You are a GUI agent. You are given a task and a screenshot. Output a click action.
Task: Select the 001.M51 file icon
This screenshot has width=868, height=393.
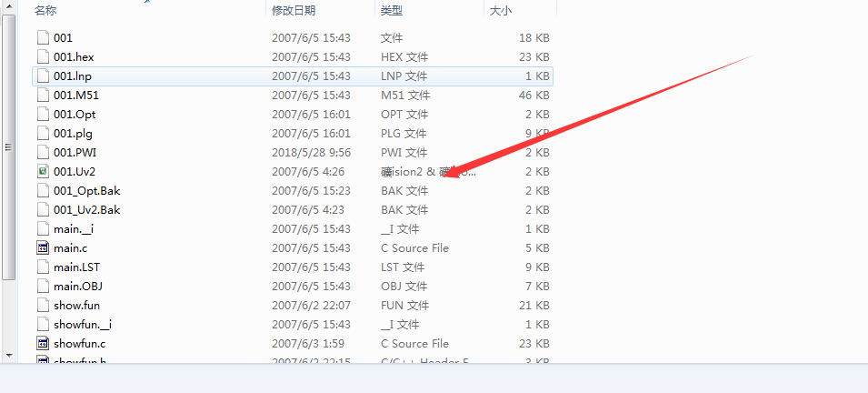[44, 95]
